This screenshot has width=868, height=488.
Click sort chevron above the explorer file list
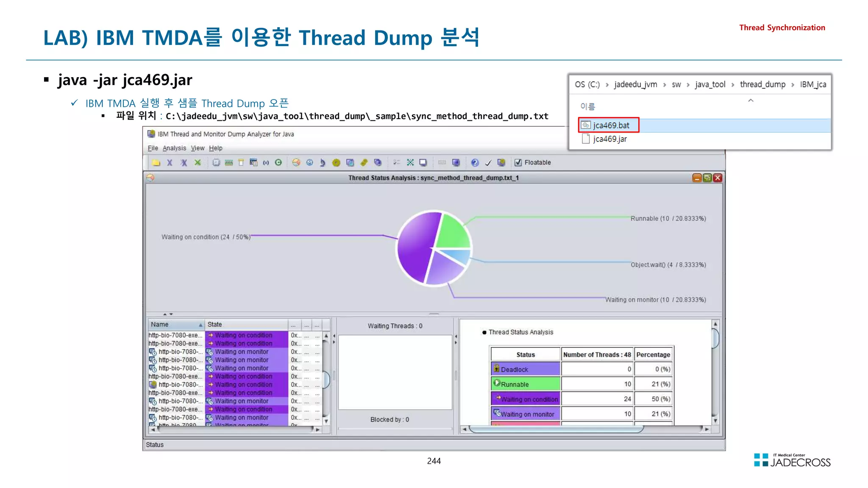tap(751, 100)
